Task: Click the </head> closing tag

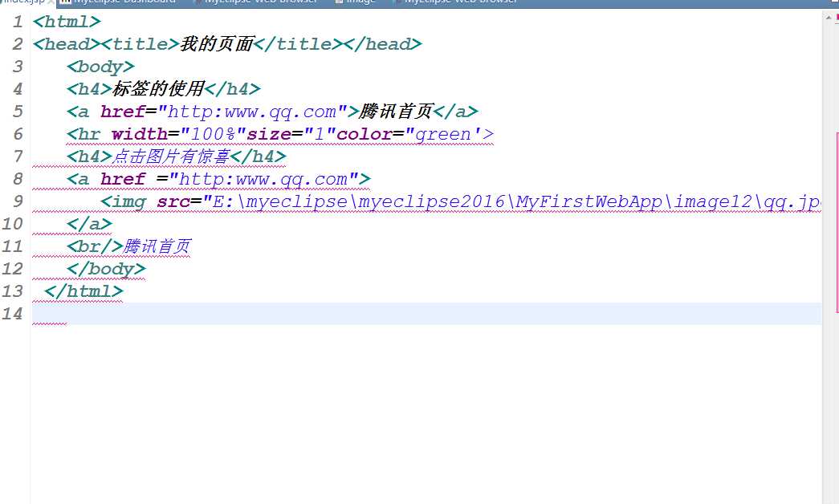Action: point(382,44)
